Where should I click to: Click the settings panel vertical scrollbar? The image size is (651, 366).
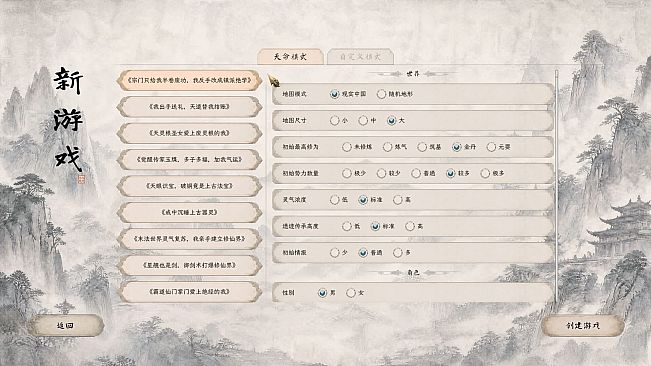point(557,187)
